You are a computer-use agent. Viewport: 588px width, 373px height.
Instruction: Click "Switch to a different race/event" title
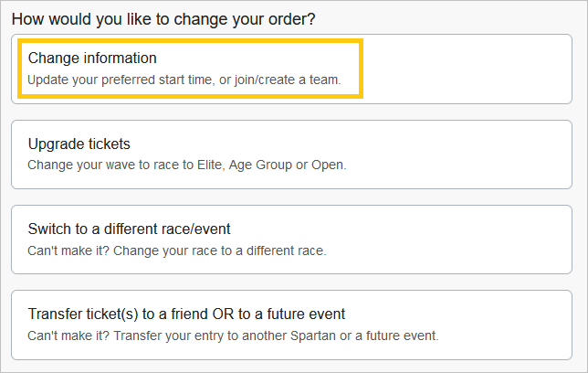click(x=136, y=229)
